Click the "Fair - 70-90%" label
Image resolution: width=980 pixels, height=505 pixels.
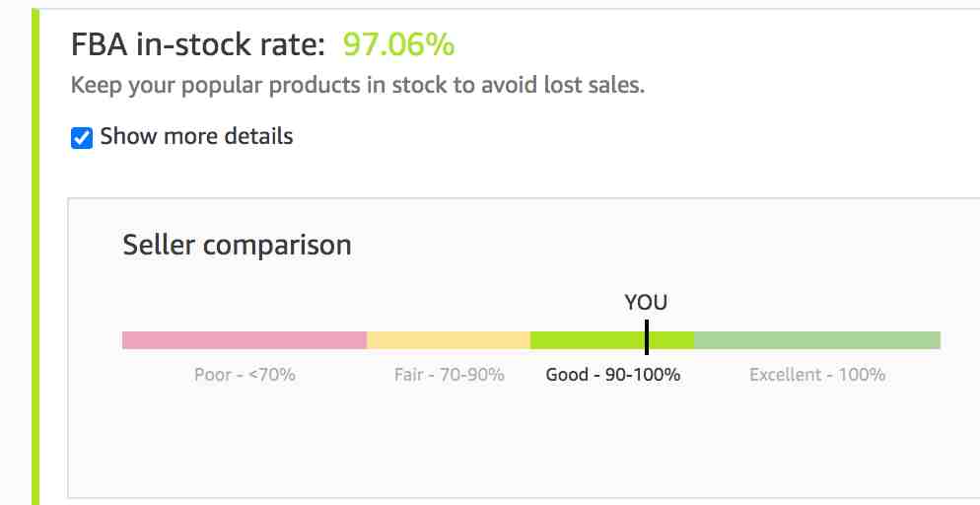pyautogui.click(x=449, y=375)
